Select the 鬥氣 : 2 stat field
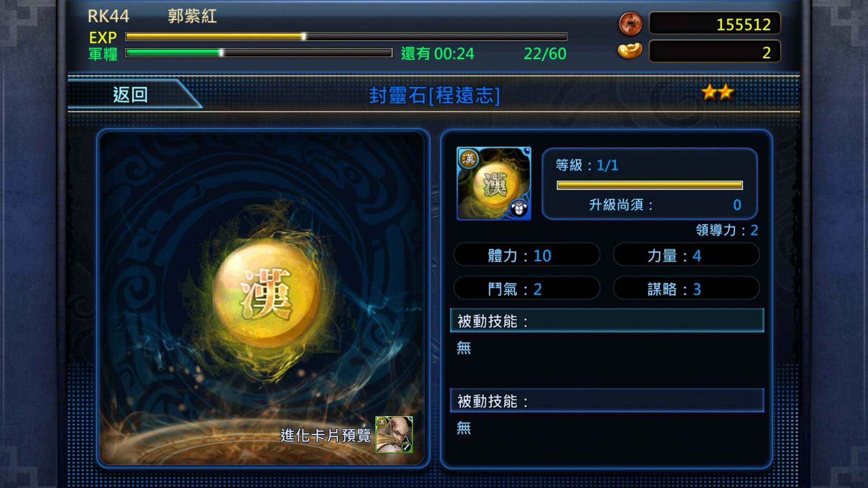This screenshot has width=868, height=488. [527, 289]
